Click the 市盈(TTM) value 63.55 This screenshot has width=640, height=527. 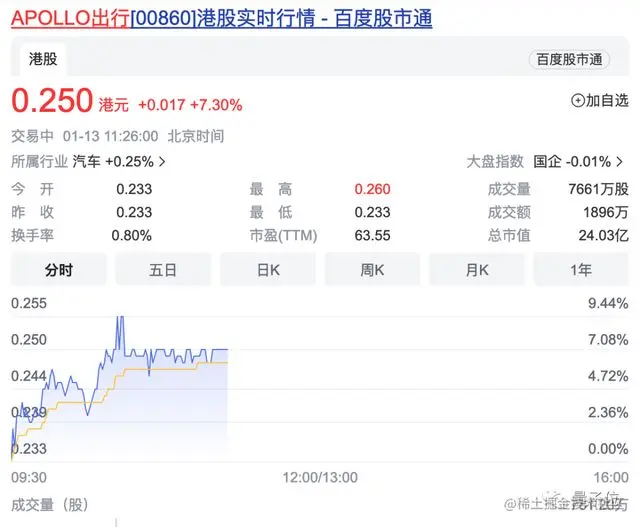point(372,236)
